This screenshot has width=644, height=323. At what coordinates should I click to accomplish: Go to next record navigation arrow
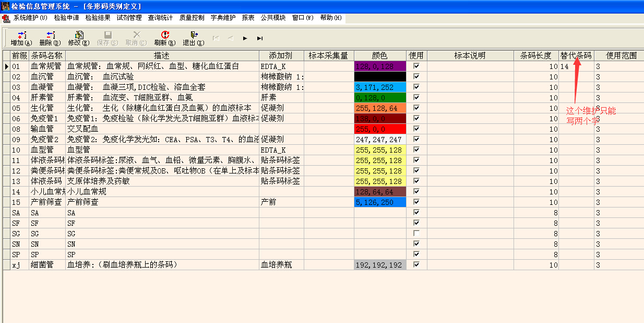point(245,38)
